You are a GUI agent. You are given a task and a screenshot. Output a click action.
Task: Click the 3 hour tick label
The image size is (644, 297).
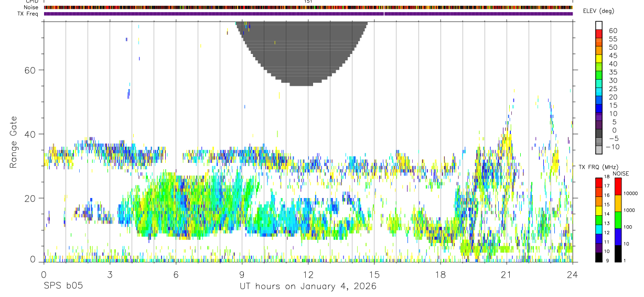pyautogui.click(x=110, y=274)
